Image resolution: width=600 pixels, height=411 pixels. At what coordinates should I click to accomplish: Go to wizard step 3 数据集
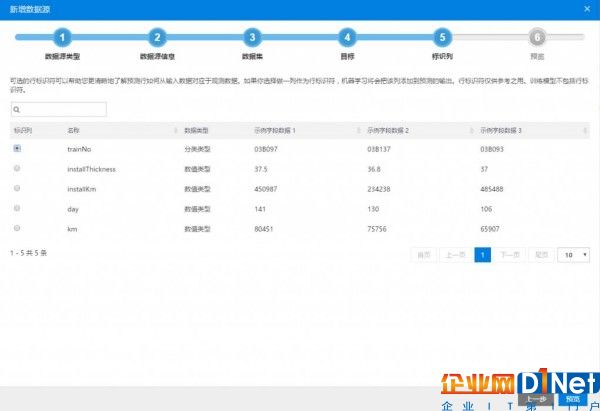(x=252, y=37)
